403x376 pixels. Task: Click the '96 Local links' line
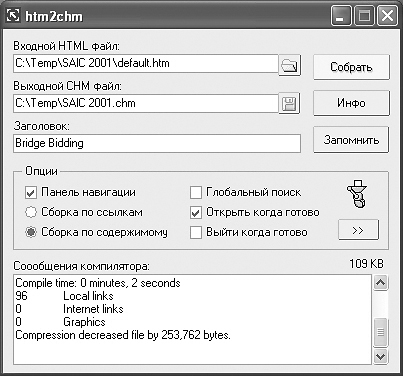tap(64, 296)
